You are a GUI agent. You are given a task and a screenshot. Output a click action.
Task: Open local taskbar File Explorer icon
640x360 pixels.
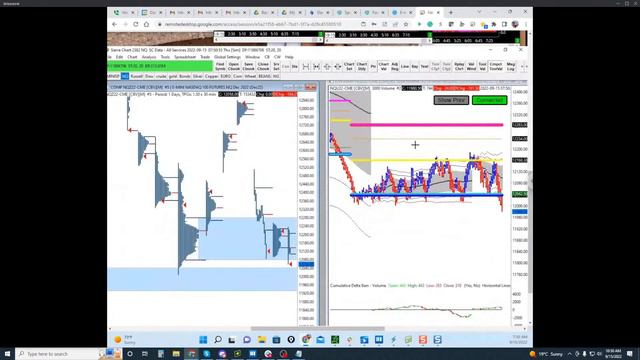point(176,354)
